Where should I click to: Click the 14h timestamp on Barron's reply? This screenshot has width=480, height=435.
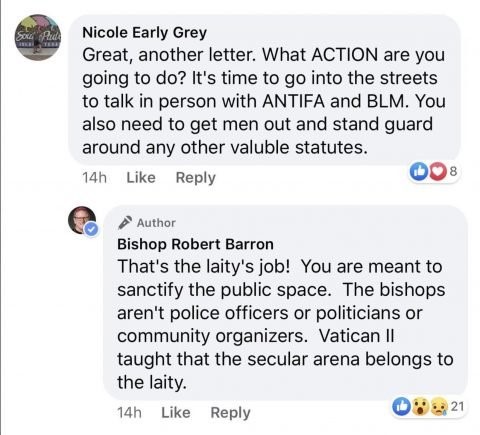(x=129, y=413)
